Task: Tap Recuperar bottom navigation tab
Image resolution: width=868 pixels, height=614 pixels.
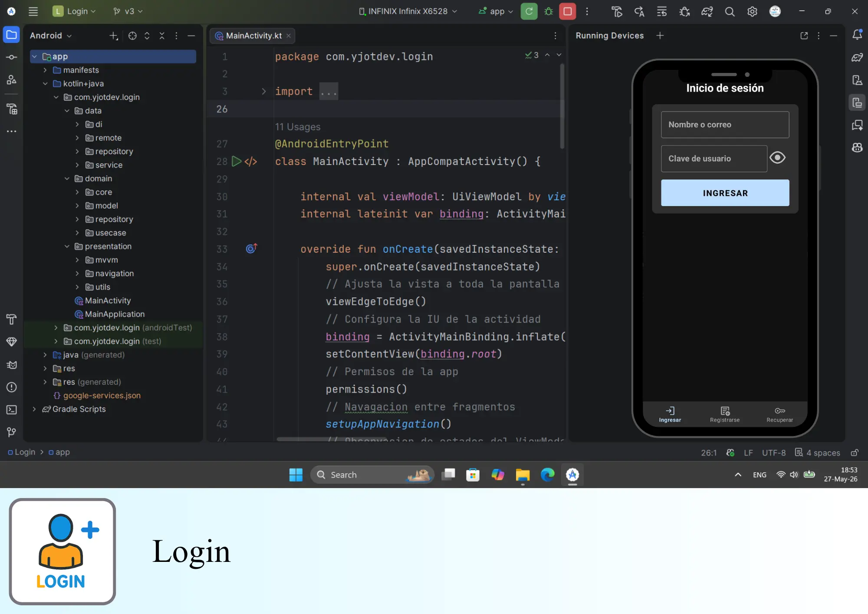Action: [779, 414]
